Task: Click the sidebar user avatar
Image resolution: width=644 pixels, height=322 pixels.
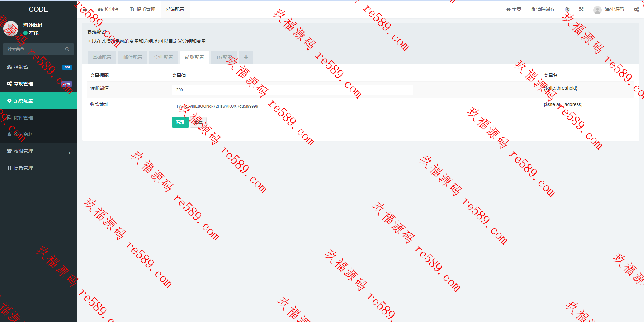Action: pos(11,29)
